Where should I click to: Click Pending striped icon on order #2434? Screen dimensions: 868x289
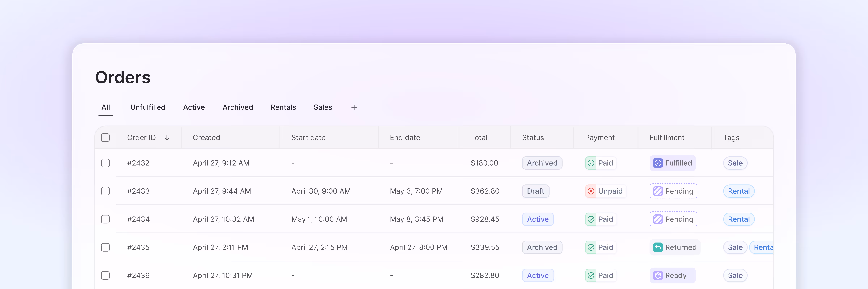coord(657,219)
